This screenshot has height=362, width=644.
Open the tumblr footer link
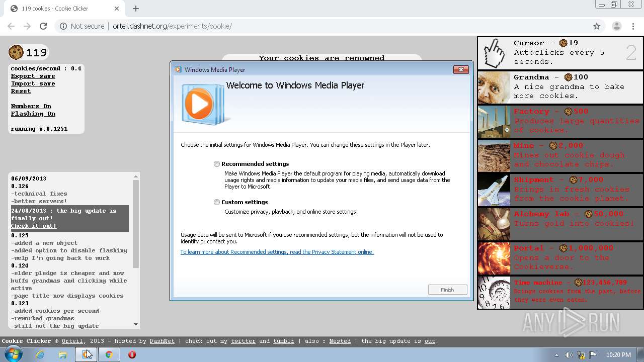[284, 341]
